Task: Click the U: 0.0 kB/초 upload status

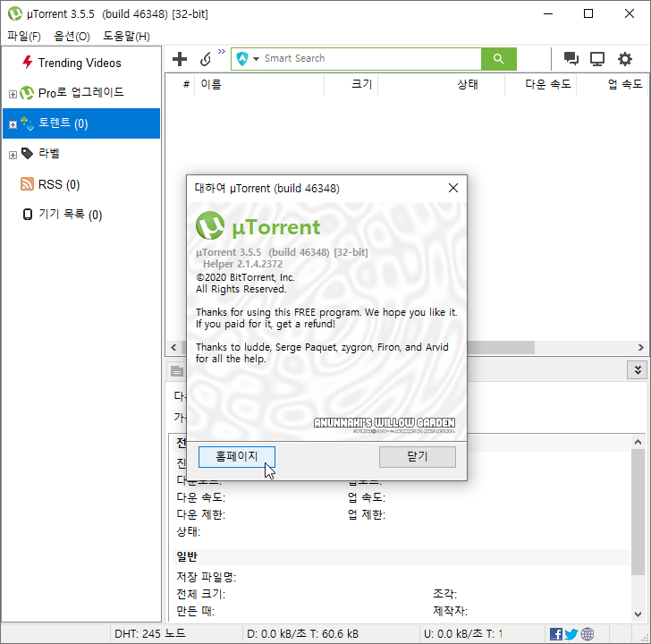Action: pyautogui.click(x=463, y=634)
